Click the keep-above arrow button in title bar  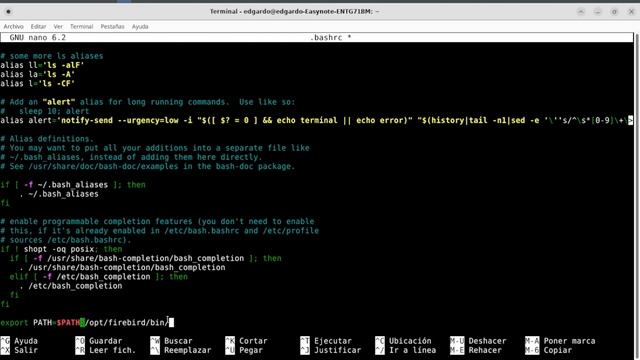[x=581, y=11]
